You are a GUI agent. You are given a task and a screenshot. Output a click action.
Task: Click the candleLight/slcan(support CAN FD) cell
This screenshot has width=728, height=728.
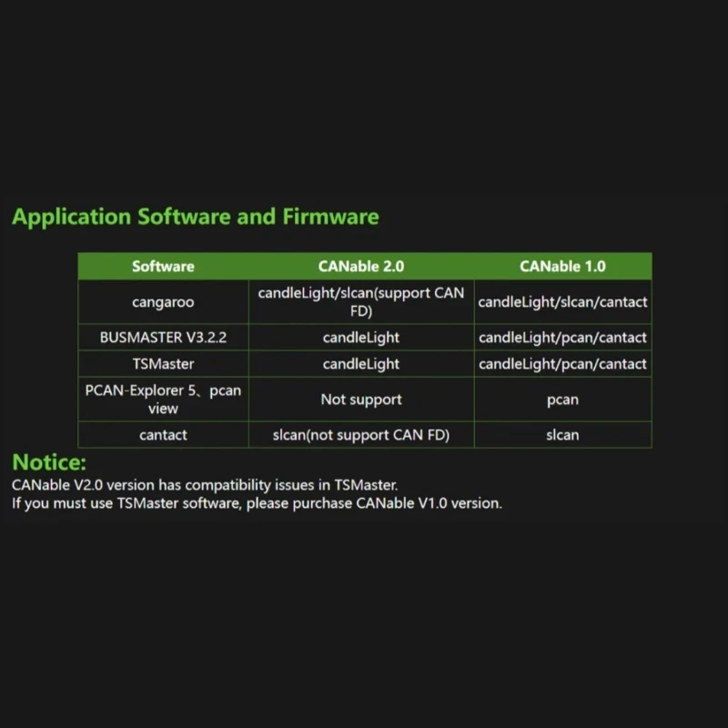360,302
